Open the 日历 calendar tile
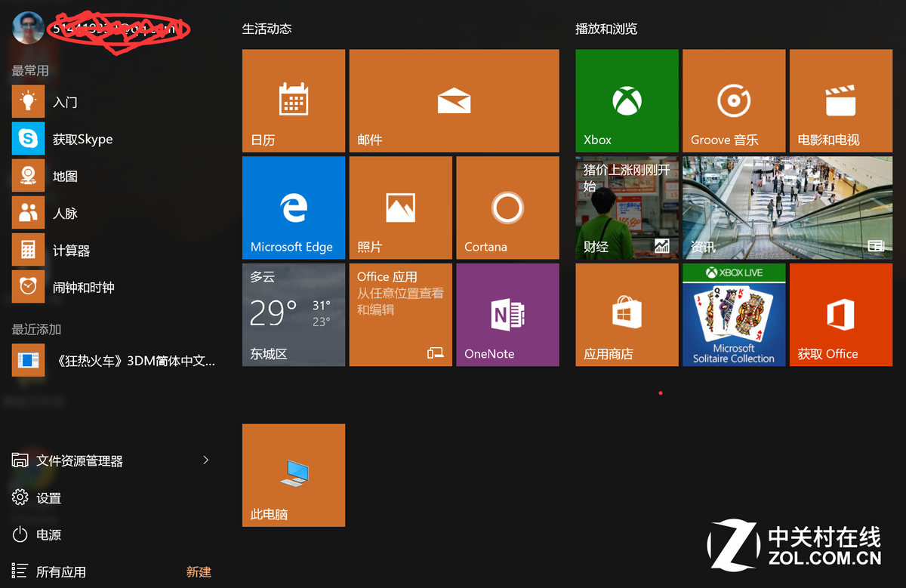 pos(294,101)
